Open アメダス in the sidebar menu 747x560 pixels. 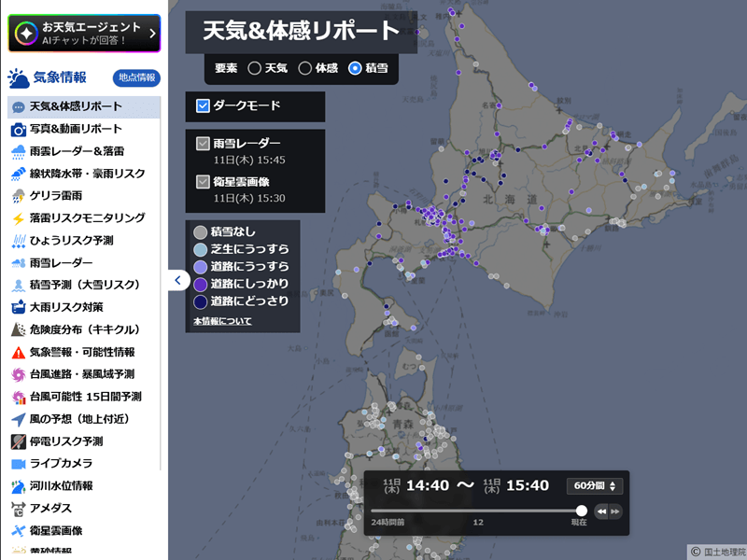point(50,509)
